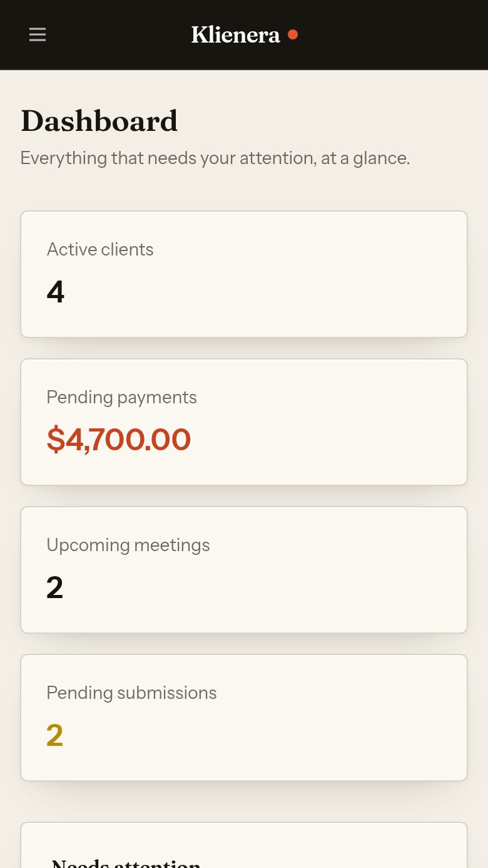The height and width of the screenshot is (868, 488).
Task: Click the 'Needs attention' section heading
Action: [126, 863]
